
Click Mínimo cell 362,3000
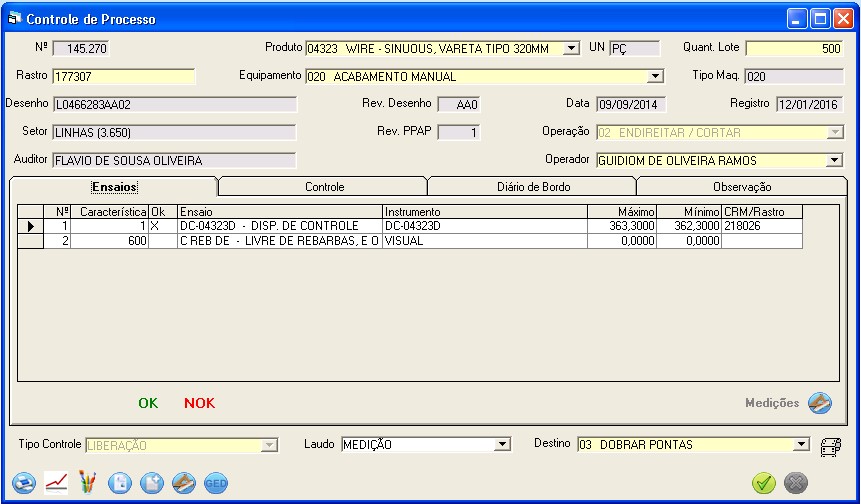click(x=689, y=226)
